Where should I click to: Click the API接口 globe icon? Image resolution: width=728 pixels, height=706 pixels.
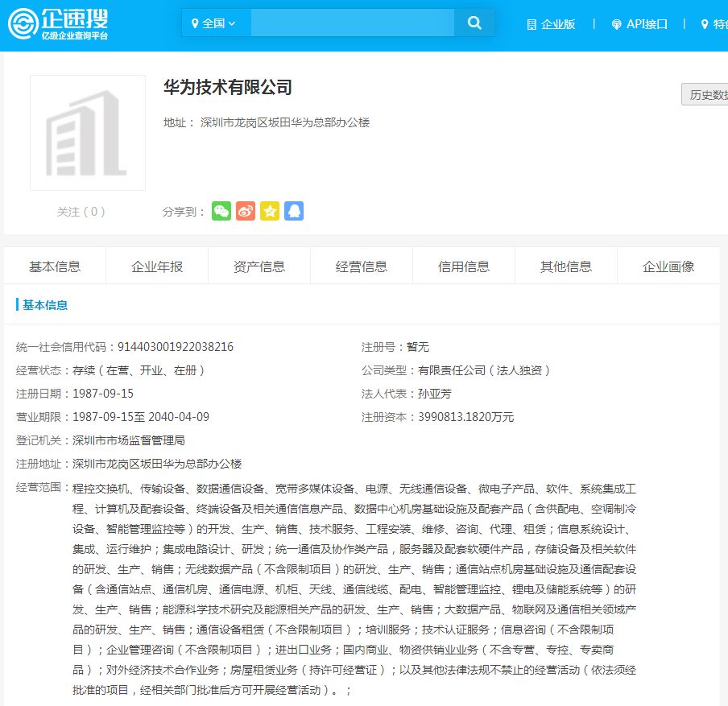616,24
